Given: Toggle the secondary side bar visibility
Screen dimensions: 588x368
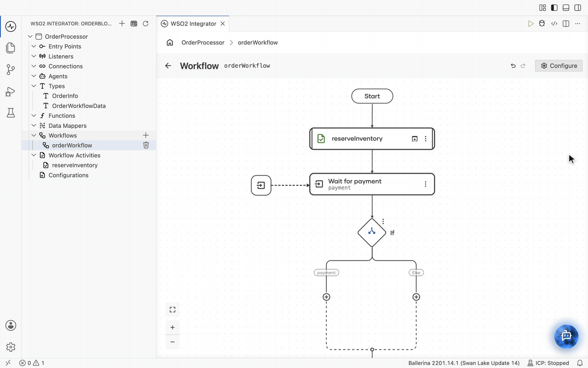Looking at the screenshot, I should click(x=577, y=8).
